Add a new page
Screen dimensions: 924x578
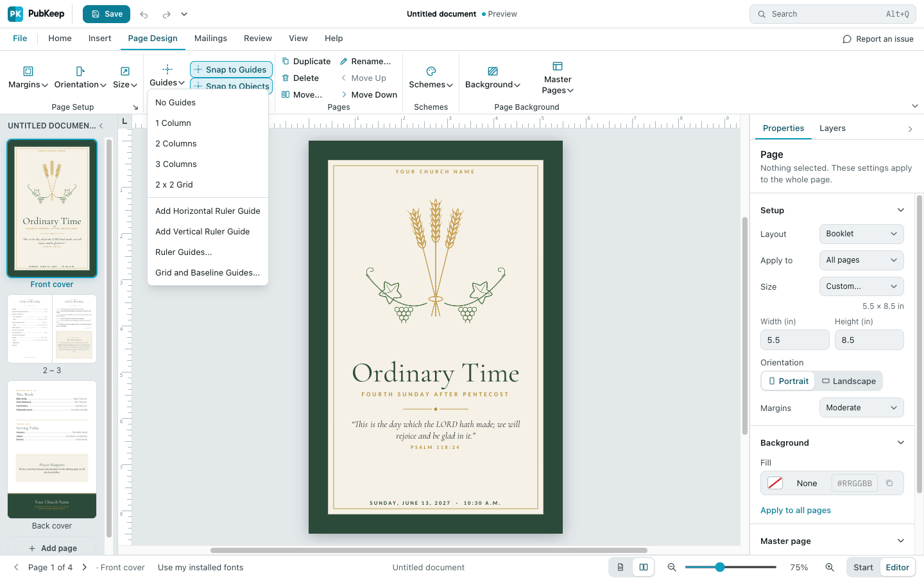tap(52, 548)
